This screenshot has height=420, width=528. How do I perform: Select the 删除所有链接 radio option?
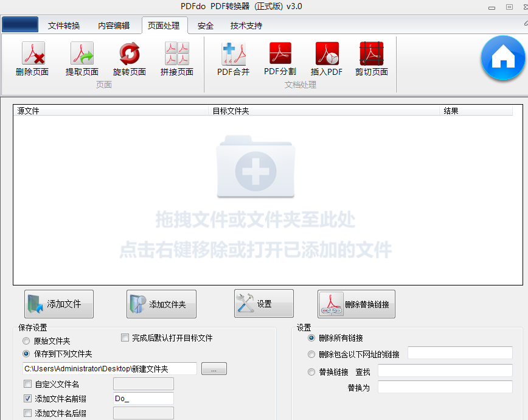(311, 338)
